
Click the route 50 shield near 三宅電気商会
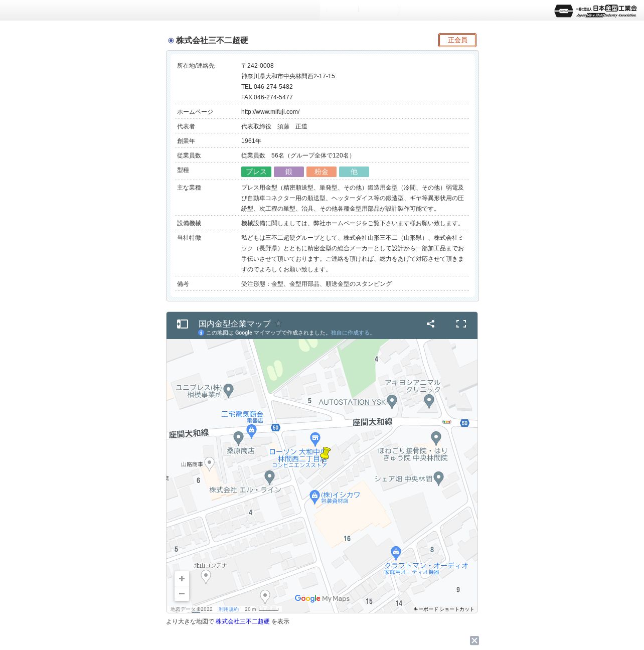[275, 428]
